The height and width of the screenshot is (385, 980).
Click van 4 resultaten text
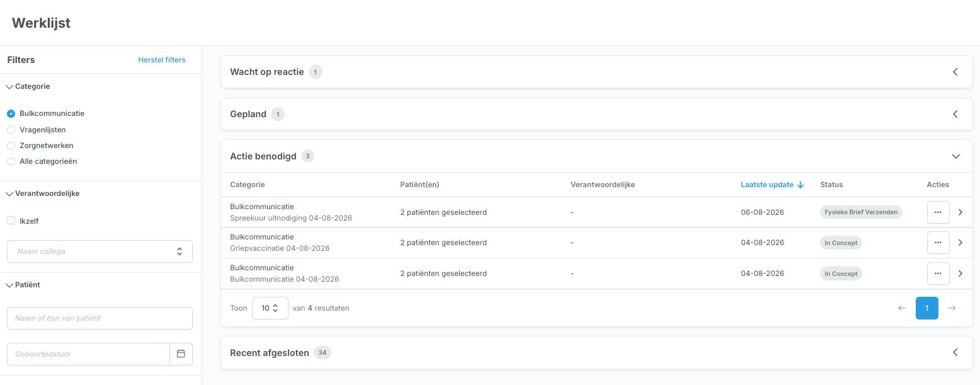coord(321,308)
